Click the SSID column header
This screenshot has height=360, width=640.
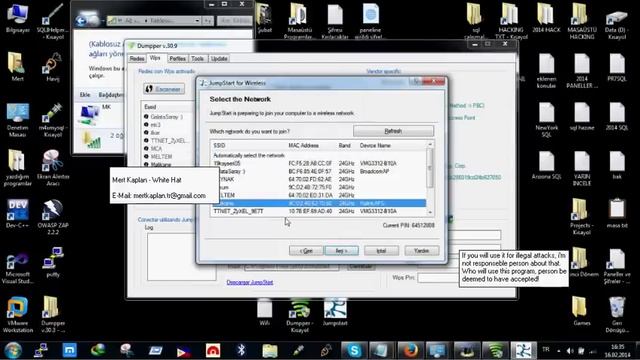click(x=248, y=145)
